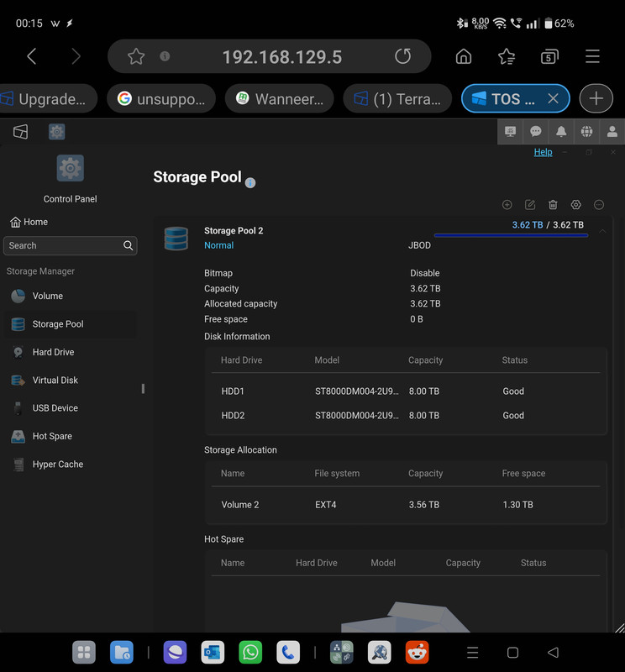Screen dimensions: 625x672
Task: Open TOS user account icon
Action: pos(612,132)
